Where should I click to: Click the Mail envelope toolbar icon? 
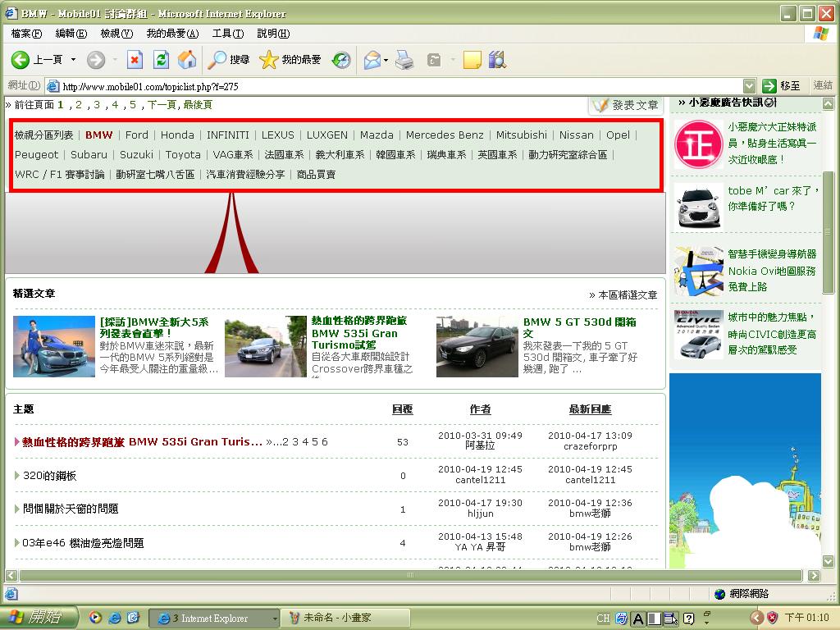pyautogui.click(x=372, y=59)
